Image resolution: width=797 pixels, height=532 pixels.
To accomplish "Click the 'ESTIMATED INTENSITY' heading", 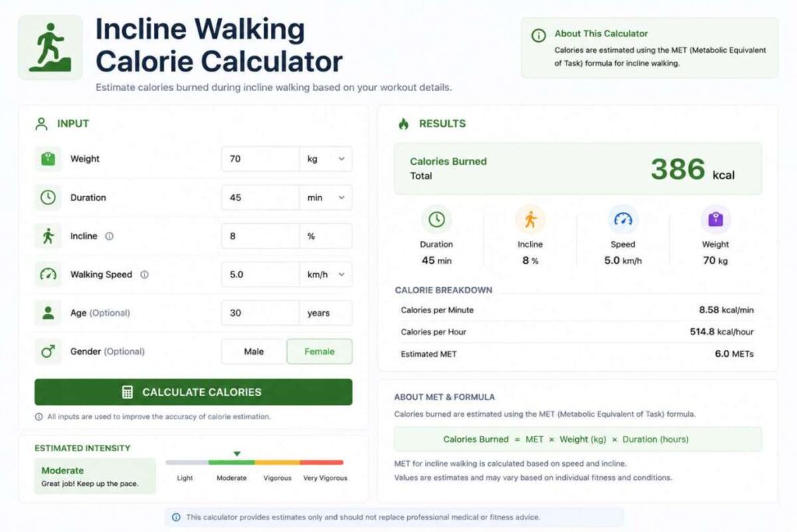I will tap(83, 448).
